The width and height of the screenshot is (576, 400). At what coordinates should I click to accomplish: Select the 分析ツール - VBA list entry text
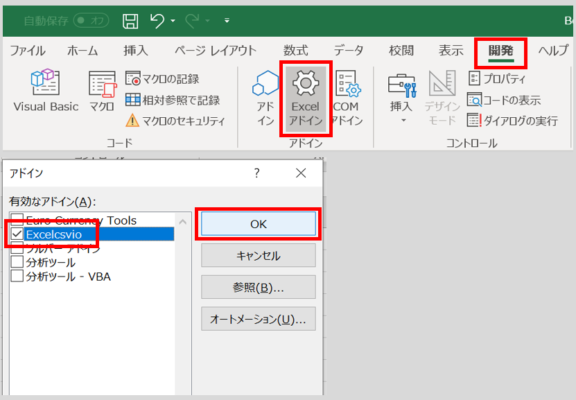(x=68, y=277)
